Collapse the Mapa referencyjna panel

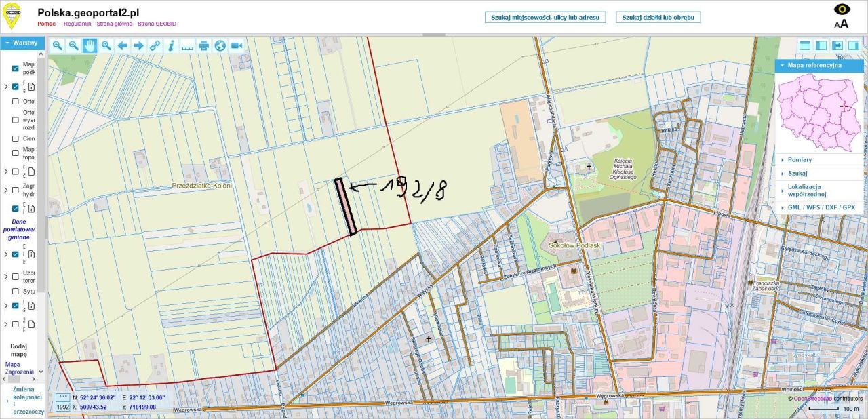[818, 66]
